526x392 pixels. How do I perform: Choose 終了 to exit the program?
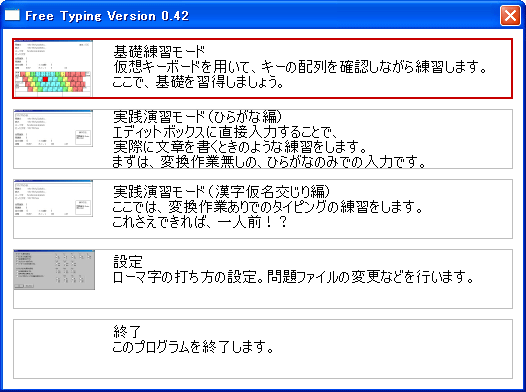coord(263,349)
